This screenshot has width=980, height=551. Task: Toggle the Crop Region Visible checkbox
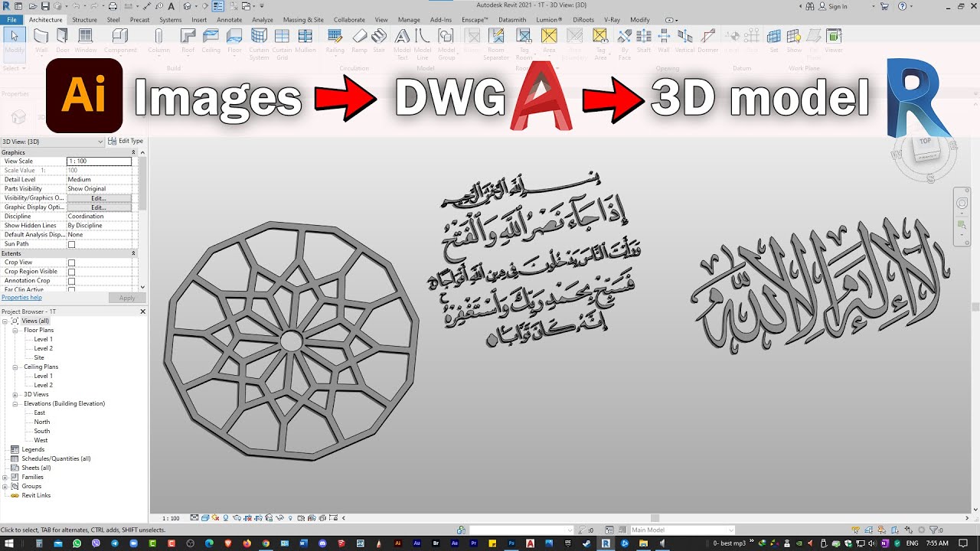coord(71,272)
